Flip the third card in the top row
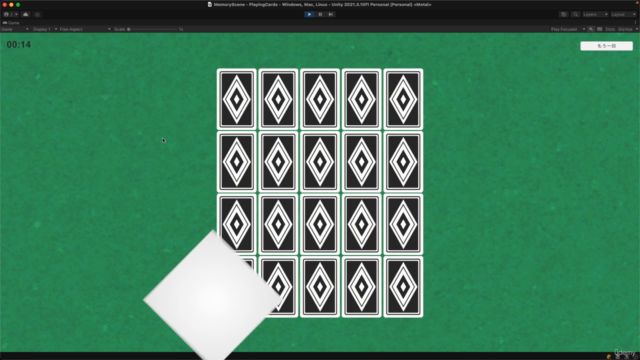 click(320, 99)
